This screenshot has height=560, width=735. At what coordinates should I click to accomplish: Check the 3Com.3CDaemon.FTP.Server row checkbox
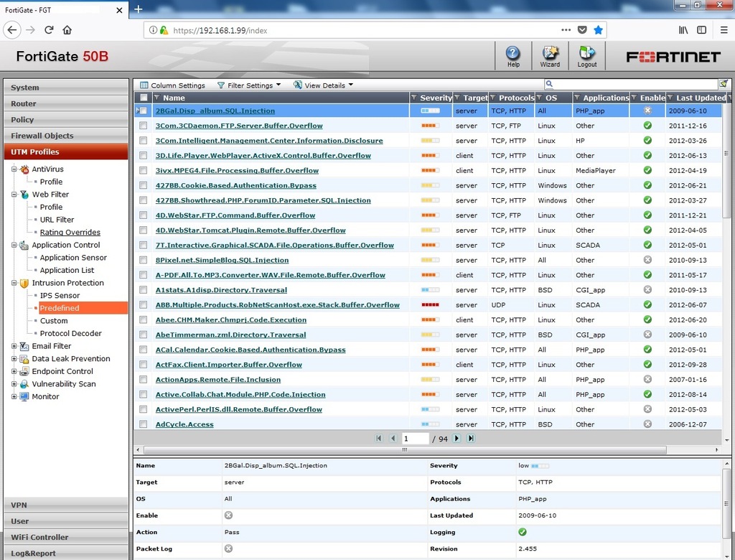143,126
